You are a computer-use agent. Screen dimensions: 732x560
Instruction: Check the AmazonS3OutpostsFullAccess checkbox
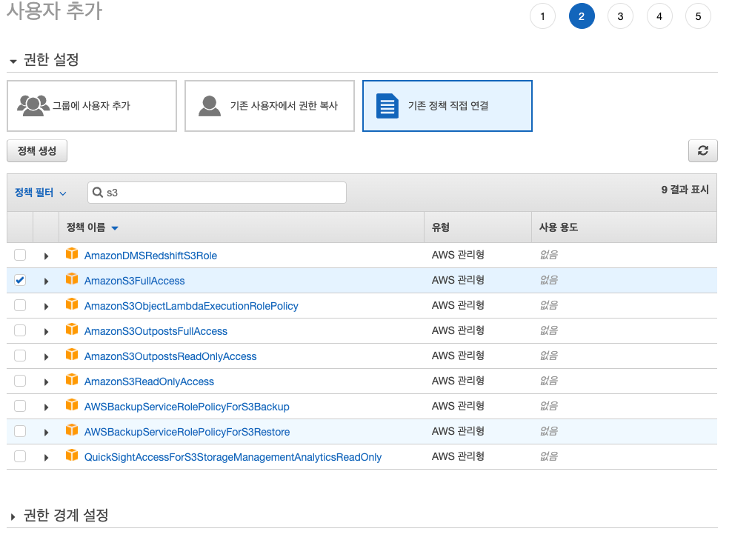(x=20, y=330)
